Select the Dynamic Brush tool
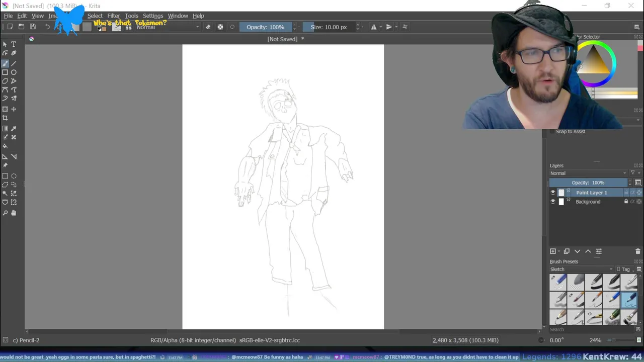Image resolution: width=644 pixels, height=362 pixels. 5,99
